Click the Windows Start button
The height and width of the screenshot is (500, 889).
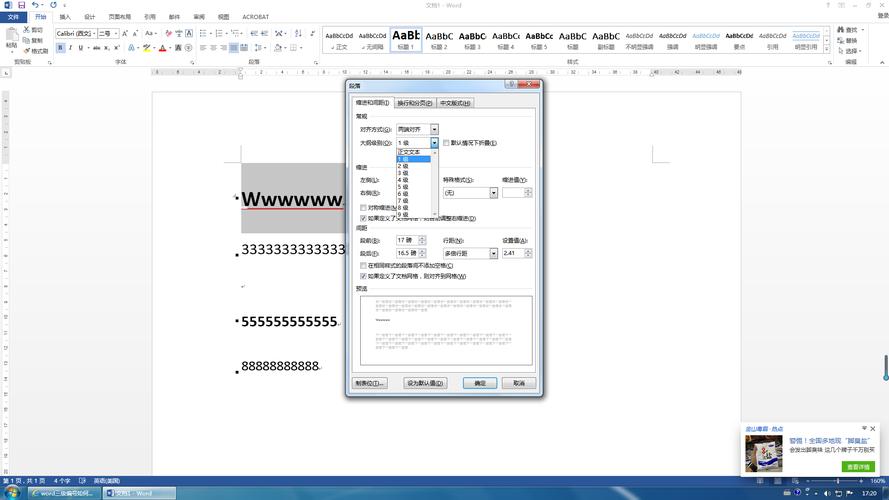tap(11, 493)
